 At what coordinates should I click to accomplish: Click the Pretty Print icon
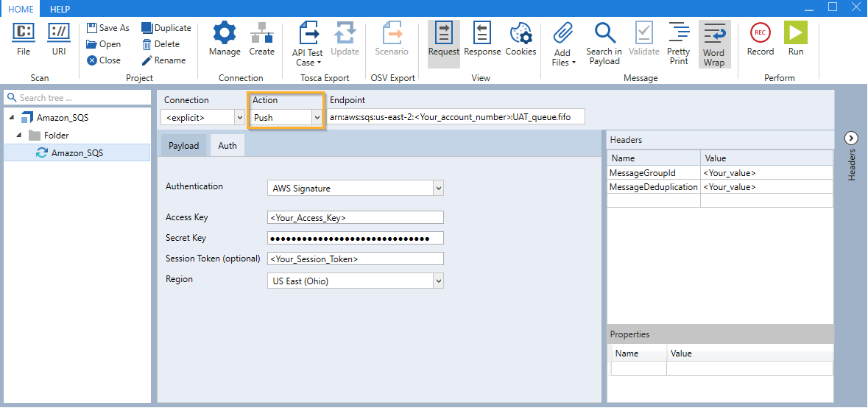(x=678, y=33)
